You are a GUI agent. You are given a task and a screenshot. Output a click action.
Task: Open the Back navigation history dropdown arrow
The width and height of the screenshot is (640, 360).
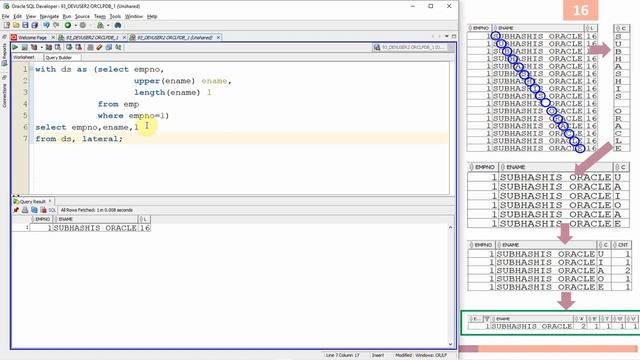pos(75,25)
